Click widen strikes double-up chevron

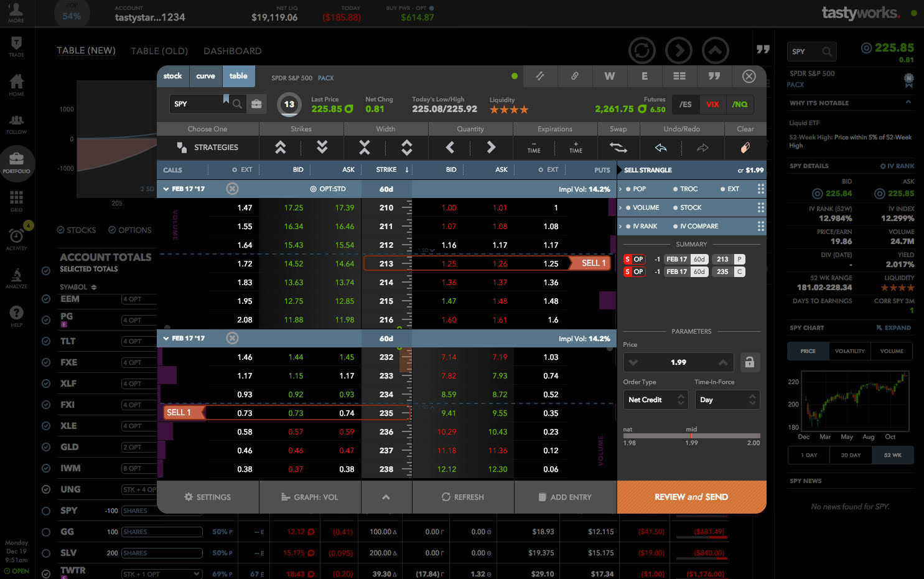tap(281, 148)
